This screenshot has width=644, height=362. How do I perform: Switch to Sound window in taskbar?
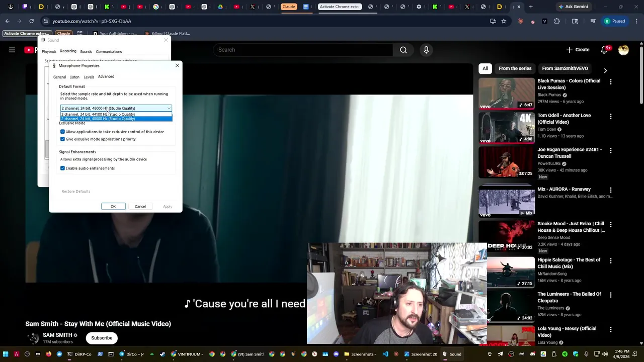pyautogui.click(x=452, y=354)
